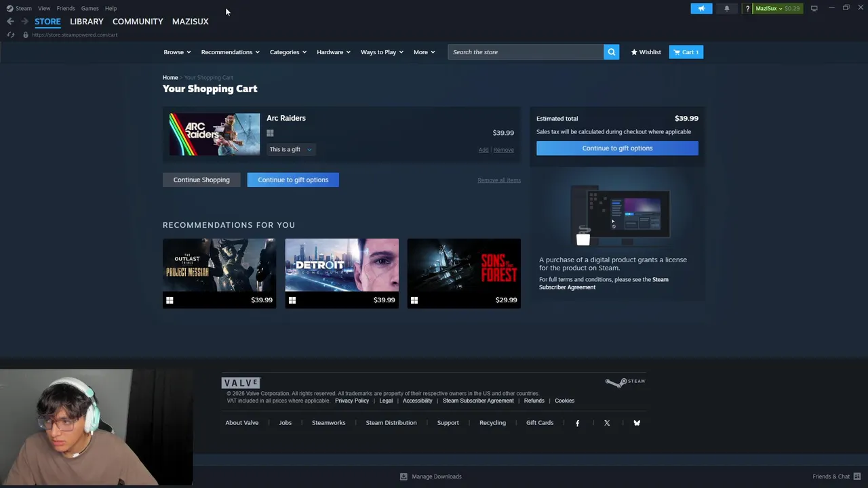This screenshot has width=868, height=488.
Task: Open the Bluesky butterfly footer icon
Action: (637, 423)
